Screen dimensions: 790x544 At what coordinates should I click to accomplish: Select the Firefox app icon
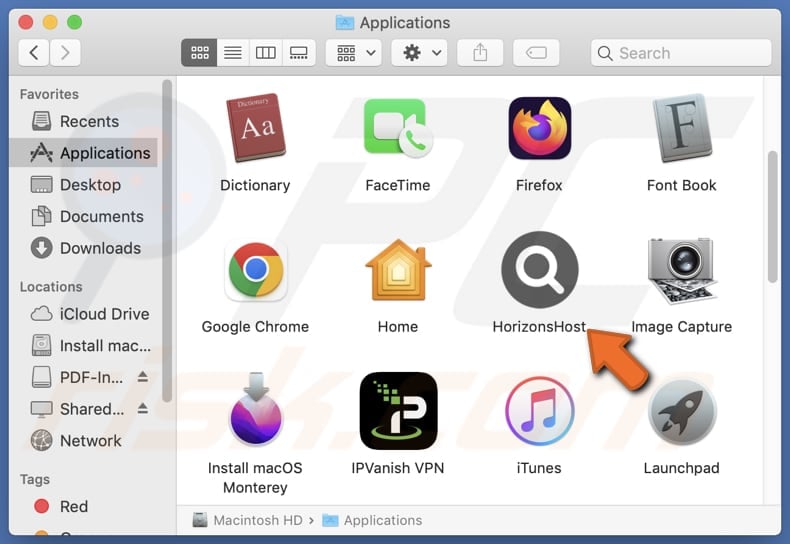540,127
